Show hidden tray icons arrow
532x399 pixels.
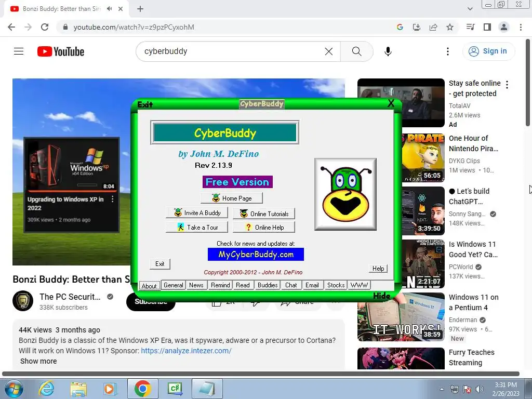(x=442, y=389)
